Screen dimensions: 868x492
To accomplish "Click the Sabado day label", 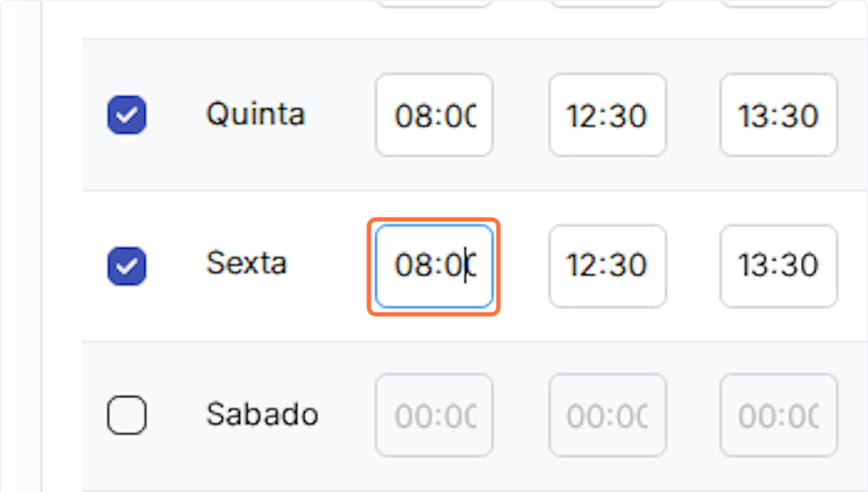I will click(262, 414).
